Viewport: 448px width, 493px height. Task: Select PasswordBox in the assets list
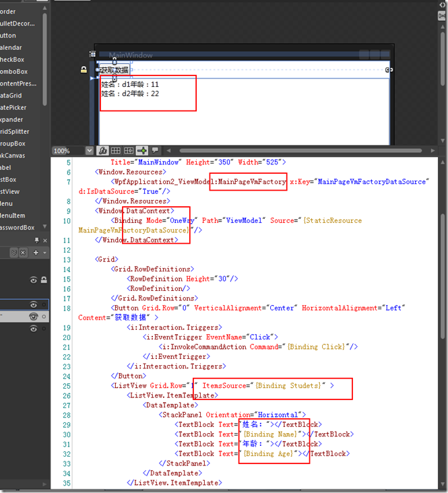click(18, 228)
